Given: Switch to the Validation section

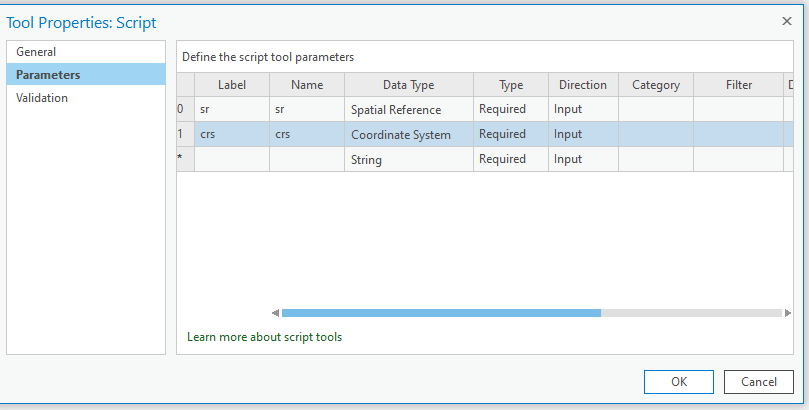Looking at the screenshot, I should (42, 98).
